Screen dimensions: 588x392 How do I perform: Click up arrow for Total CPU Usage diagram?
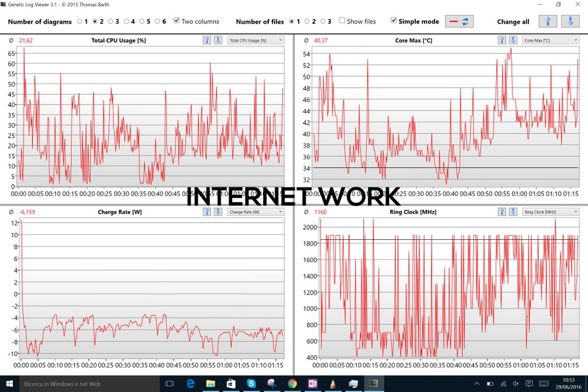[206, 40]
